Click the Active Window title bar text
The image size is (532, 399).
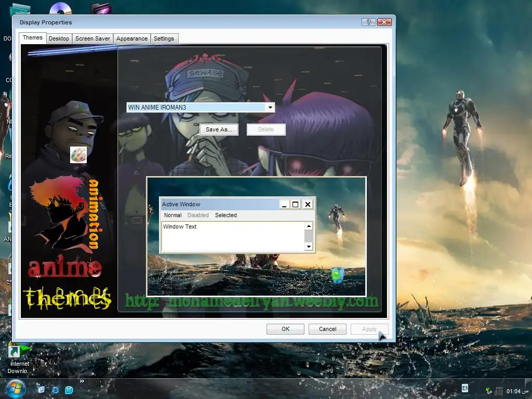pyautogui.click(x=181, y=204)
